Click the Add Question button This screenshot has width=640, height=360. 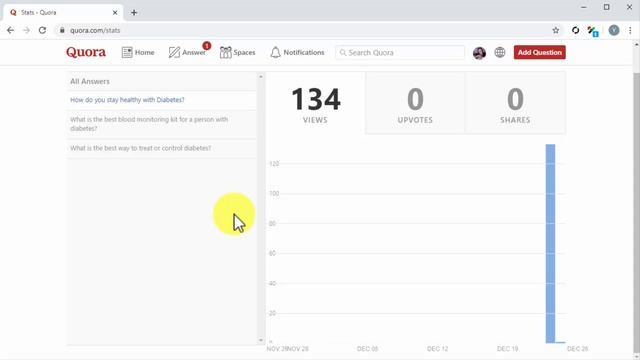click(x=540, y=52)
